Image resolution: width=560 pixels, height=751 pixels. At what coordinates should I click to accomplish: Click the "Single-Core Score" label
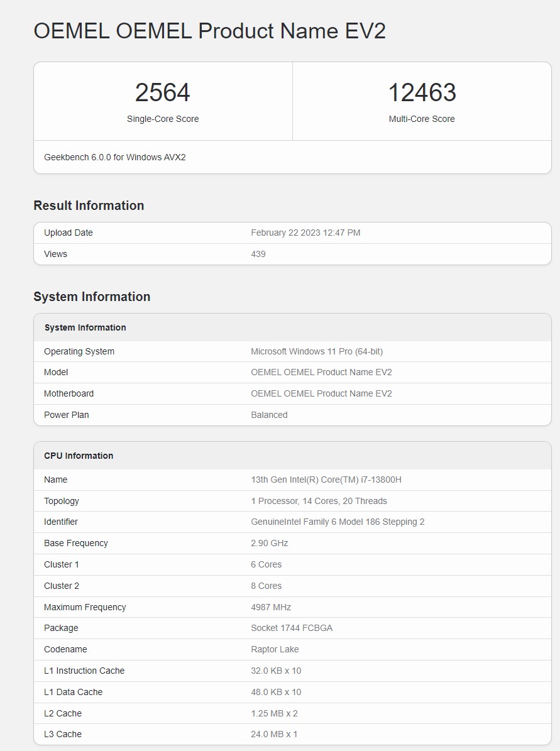(163, 119)
